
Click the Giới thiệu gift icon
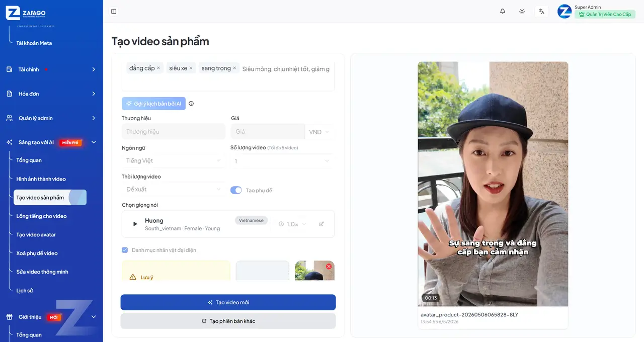click(x=9, y=317)
